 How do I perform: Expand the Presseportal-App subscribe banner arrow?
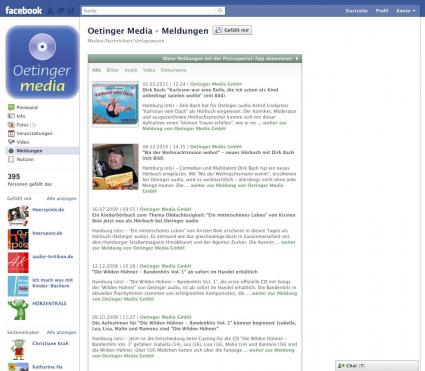pyautogui.click(x=297, y=59)
